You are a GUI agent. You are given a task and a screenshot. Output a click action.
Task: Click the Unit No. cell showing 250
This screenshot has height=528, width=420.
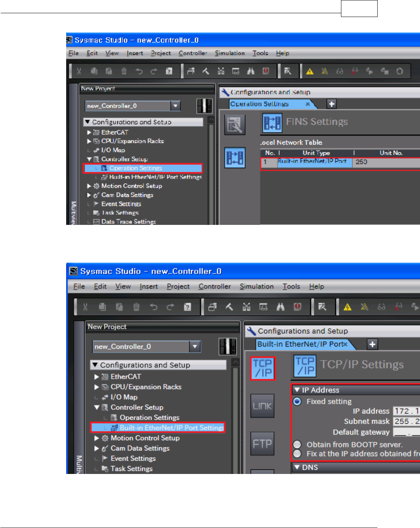pyautogui.click(x=386, y=162)
